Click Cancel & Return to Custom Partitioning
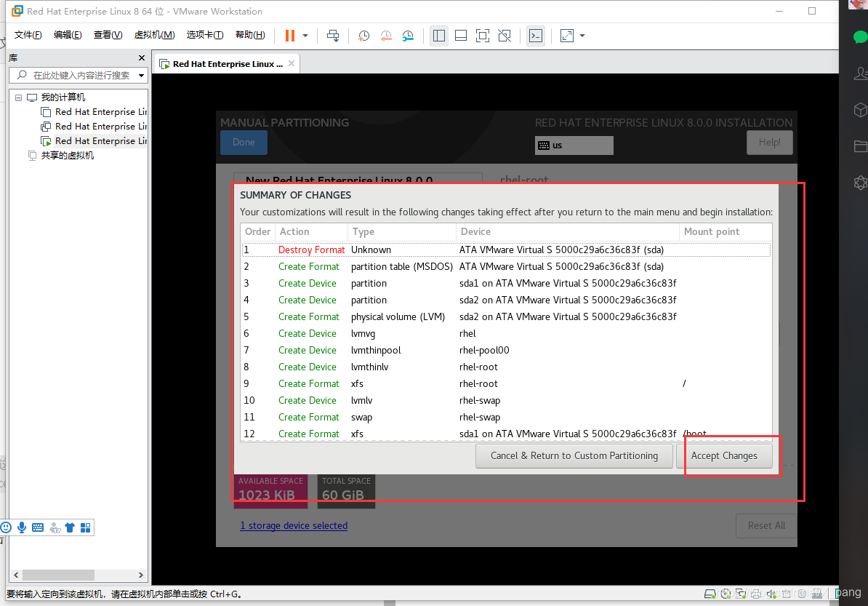868x606 pixels. click(574, 456)
